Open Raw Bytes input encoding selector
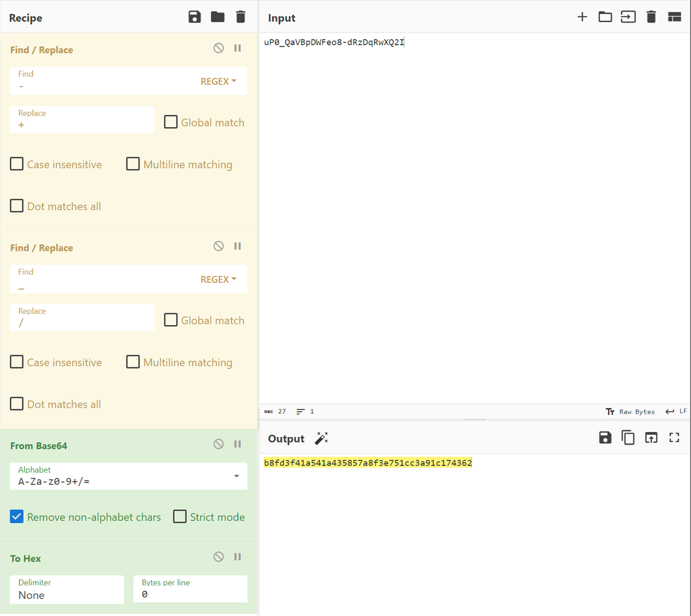The height and width of the screenshot is (616, 691). pyautogui.click(x=630, y=411)
